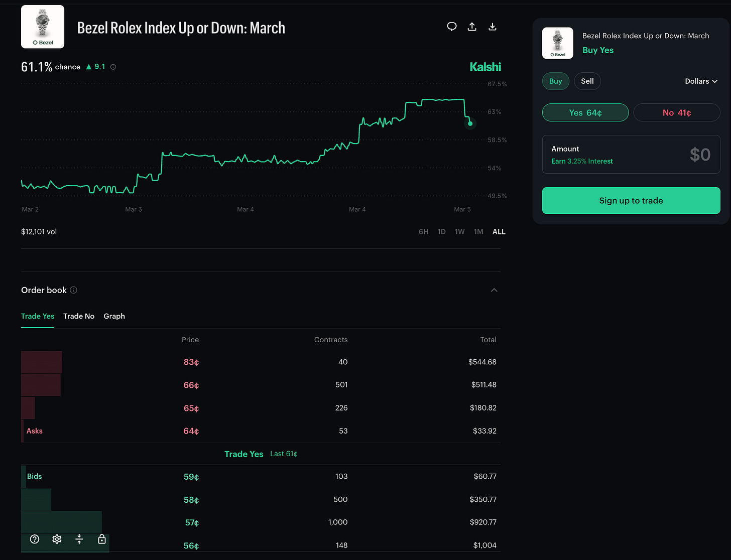Image resolution: width=731 pixels, height=560 pixels.
Task: Click the help question mark icon
Action: [x=35, y=539]
